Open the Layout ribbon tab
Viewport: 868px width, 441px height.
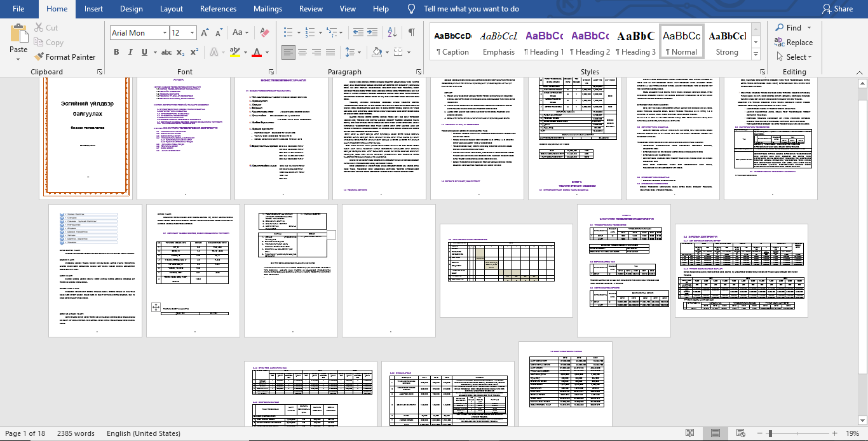click(x=172, y=9)
